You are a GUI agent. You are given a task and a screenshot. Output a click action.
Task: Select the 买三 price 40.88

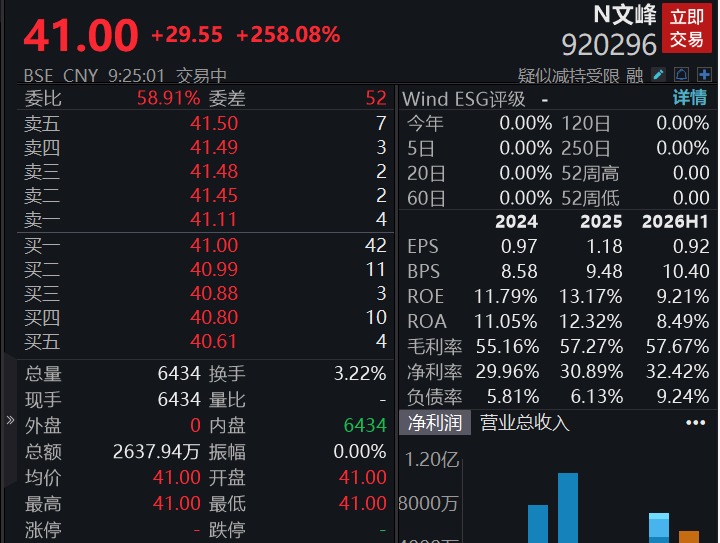point(214,293)
